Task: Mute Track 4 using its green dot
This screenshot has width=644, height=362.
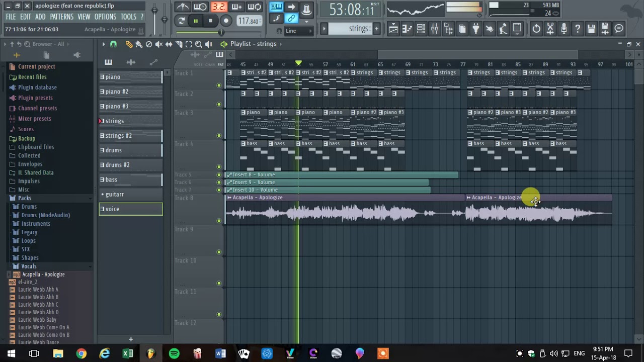Action: (x=219, y=166)
